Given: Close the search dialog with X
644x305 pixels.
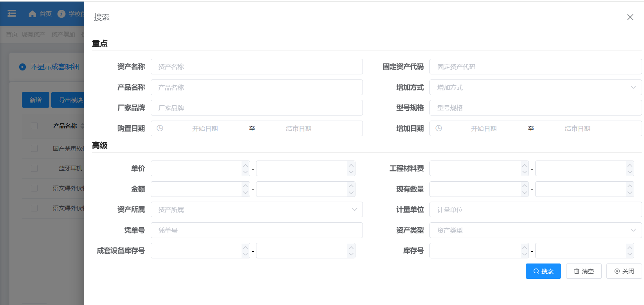Looking at the screenshot, I should [x=630, y=17].
